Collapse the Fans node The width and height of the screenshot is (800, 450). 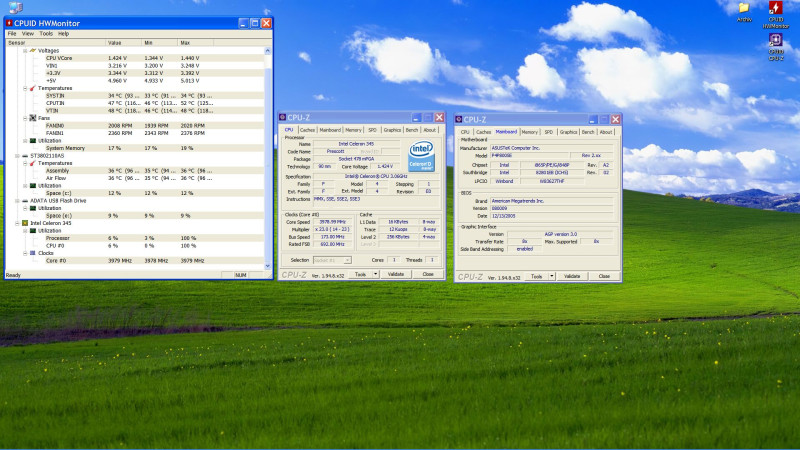(x=24, y=118)
